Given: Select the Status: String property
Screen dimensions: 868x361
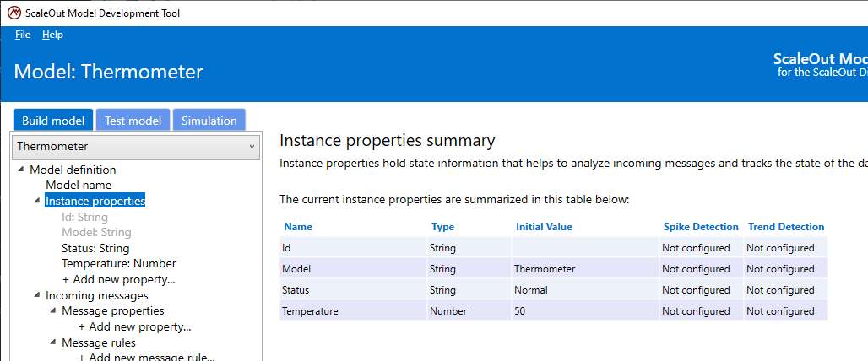Looking at the screenshot, I should 95,248.
